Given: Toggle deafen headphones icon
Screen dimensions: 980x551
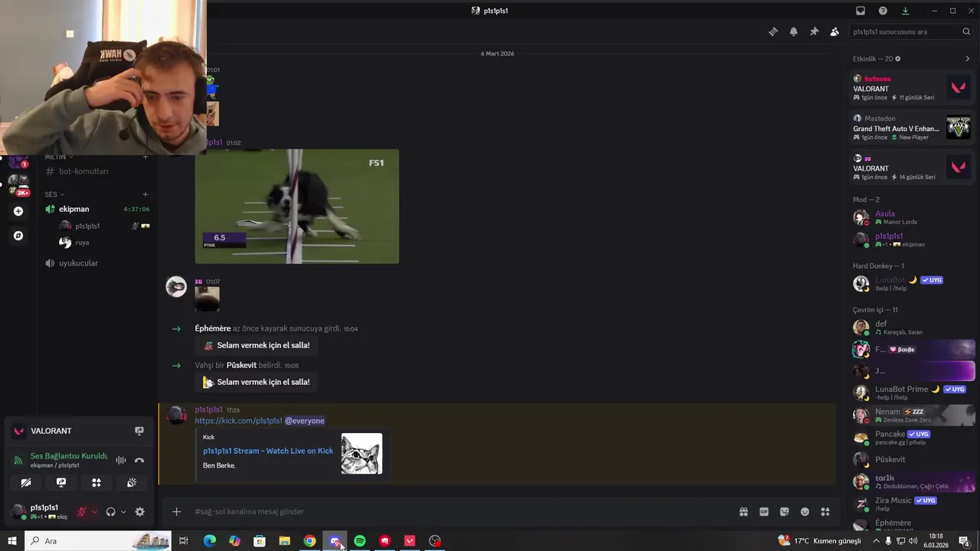Looking at the screenshot, I should (110, 512).
